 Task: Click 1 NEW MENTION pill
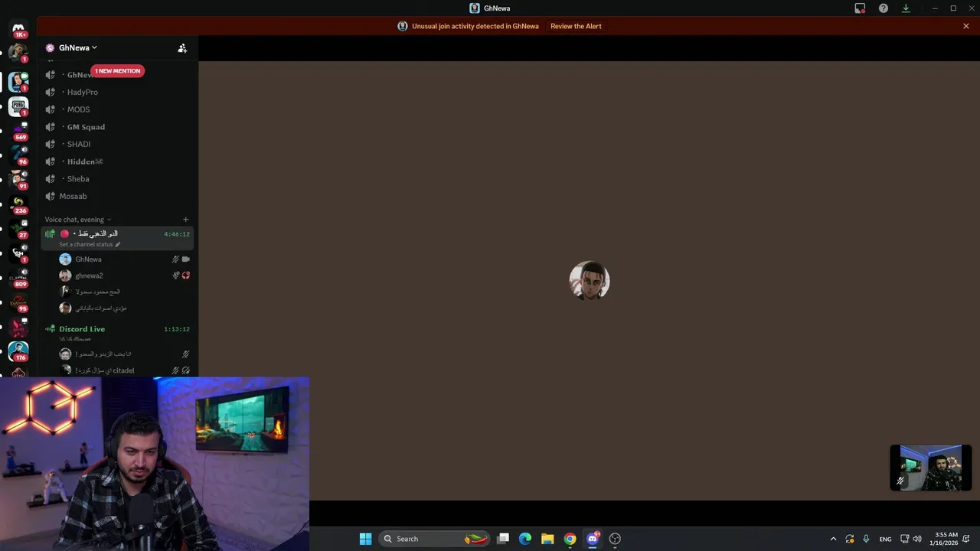[x=118, y=71]
